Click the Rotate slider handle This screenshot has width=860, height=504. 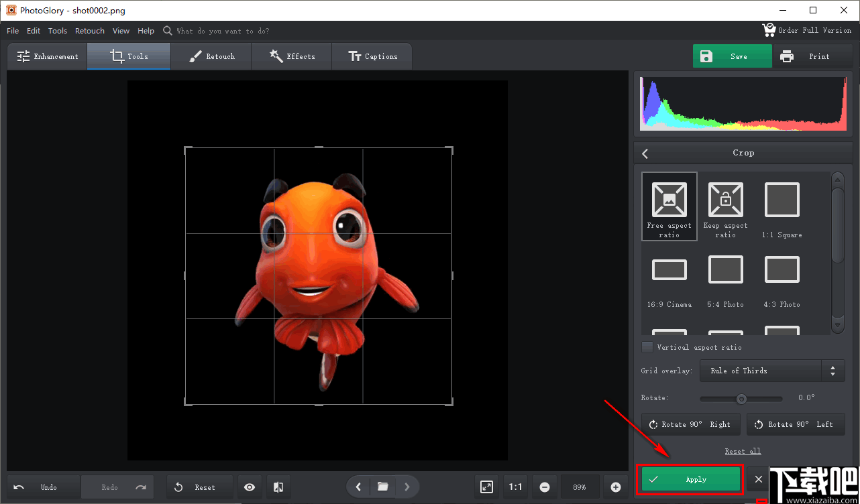(741, 399)
